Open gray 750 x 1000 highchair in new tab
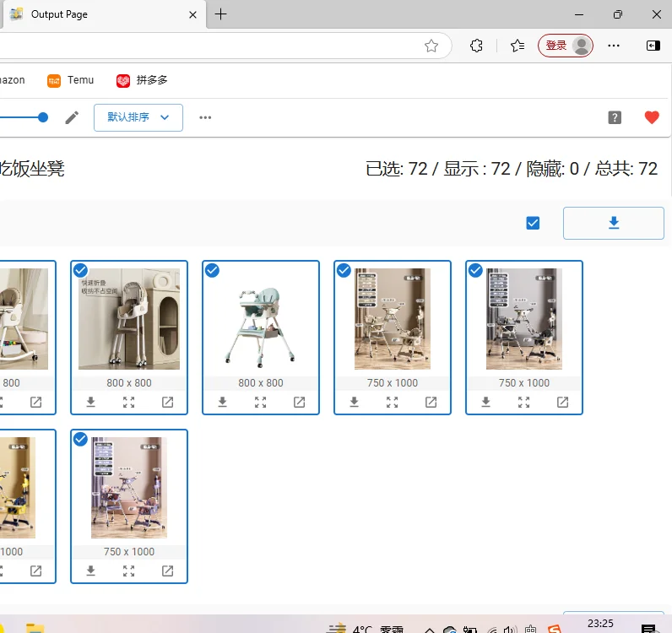 coord(562,402)
